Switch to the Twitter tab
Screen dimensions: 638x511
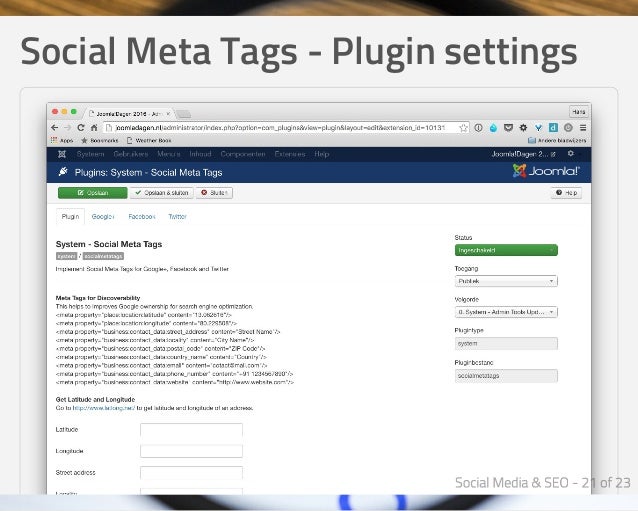pyautogui.click(x=177, y=216)
